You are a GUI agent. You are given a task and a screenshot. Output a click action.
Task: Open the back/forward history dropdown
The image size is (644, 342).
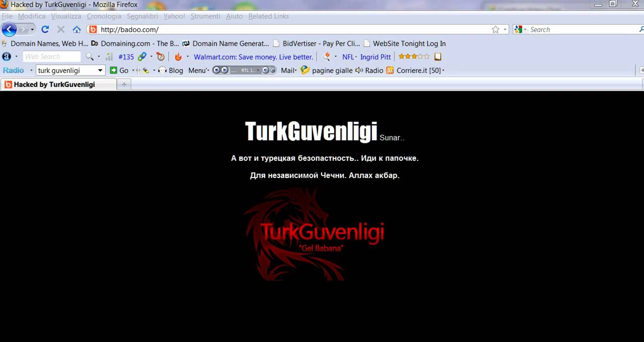[x=32, y=30]
